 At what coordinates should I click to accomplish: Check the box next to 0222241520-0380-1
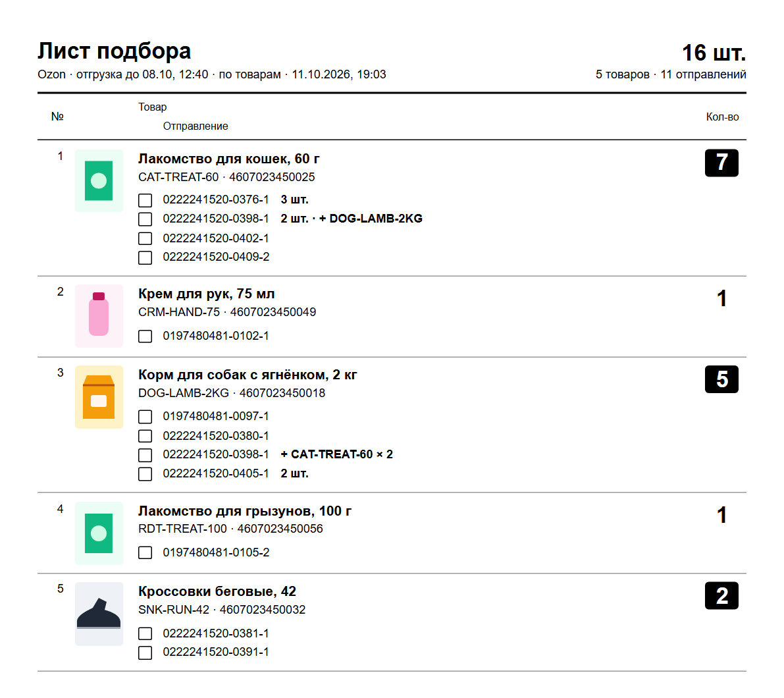(x=145, y=436)
